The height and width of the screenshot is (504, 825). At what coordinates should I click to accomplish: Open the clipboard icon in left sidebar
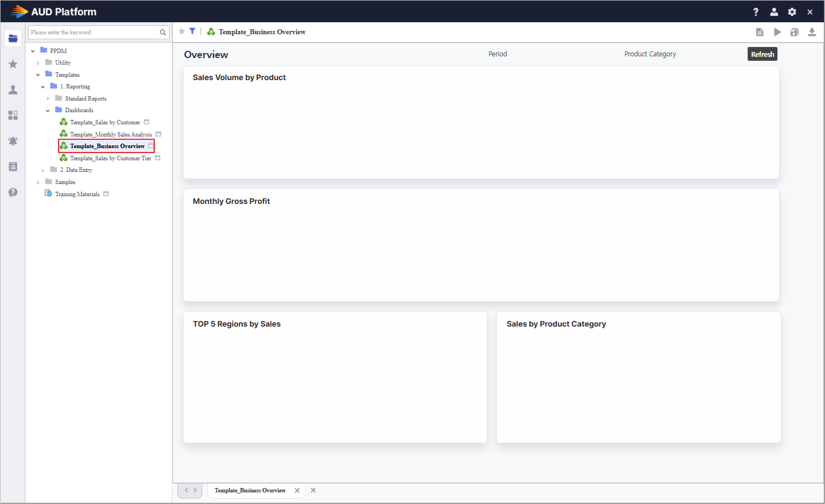click(x=13, y=166)
